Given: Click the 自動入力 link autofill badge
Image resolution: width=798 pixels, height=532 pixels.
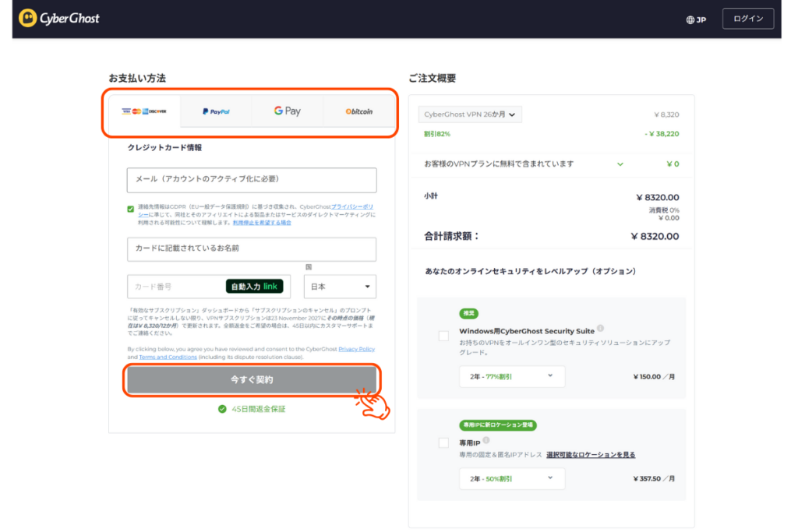Looking at the screenshot, I should point(255,287).
